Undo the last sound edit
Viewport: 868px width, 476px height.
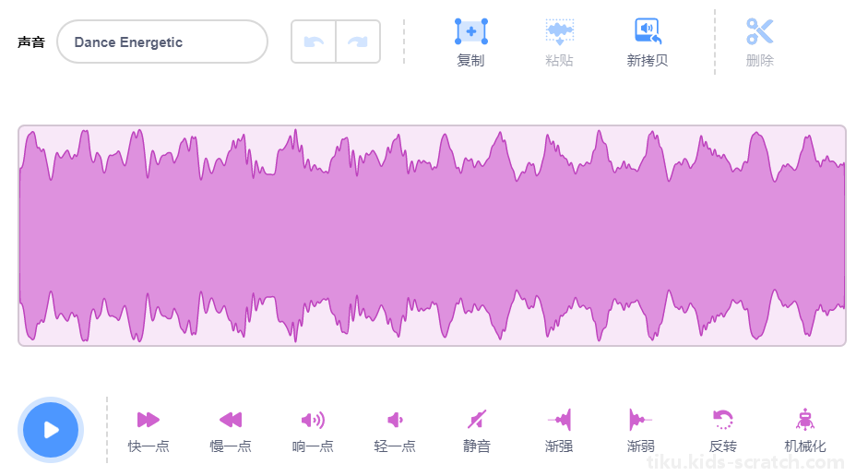[x=314, y=42]
